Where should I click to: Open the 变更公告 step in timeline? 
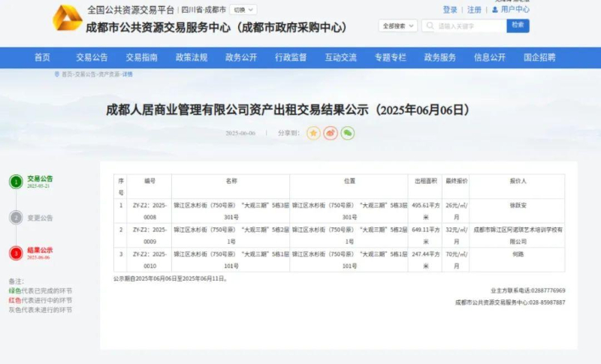pyautogui.click(x=40, y=218)
